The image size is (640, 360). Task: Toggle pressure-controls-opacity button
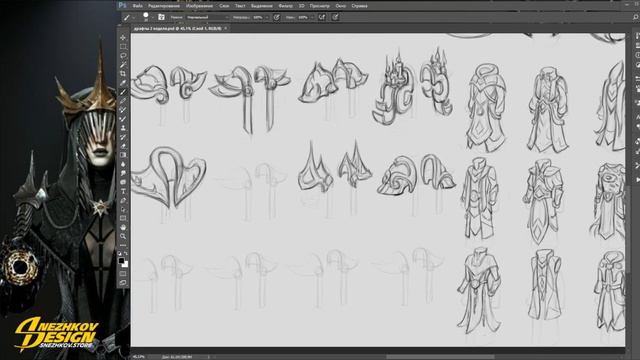(x=277, y=17)
